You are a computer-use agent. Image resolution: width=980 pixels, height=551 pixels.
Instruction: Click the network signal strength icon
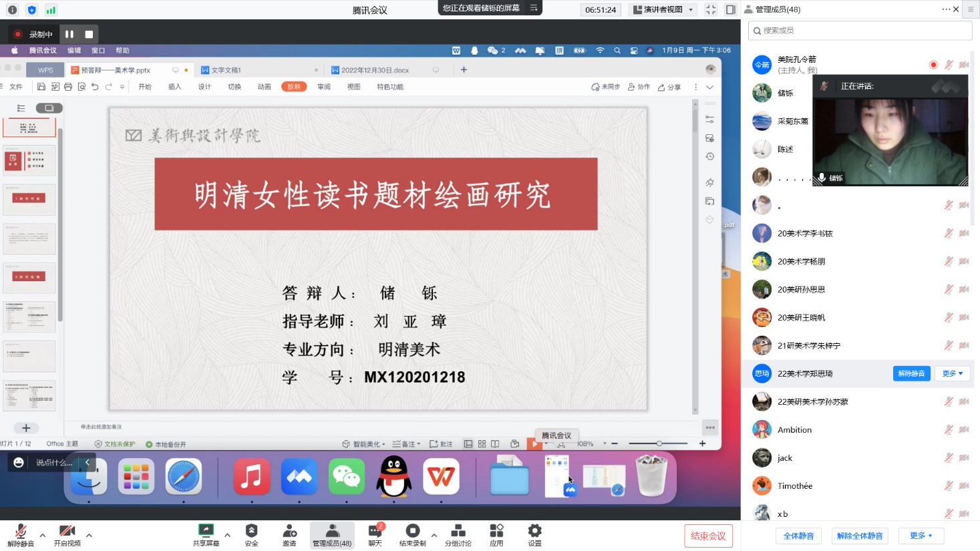51,10
